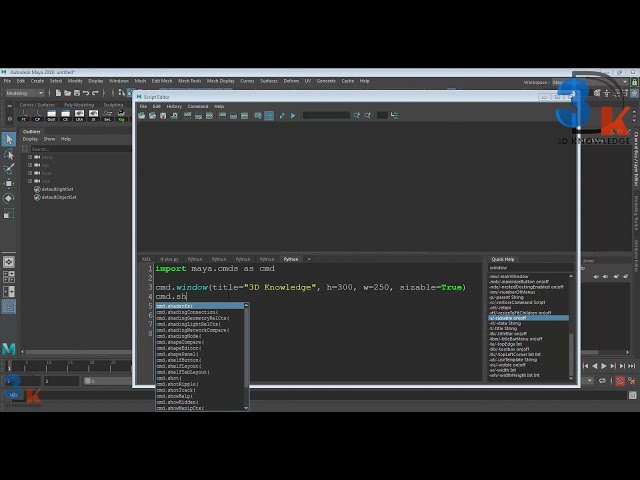The height and width of the screenshot is (480, 640).
Task: Click Clear All icon in Script Editor
Action: point(209,116)
